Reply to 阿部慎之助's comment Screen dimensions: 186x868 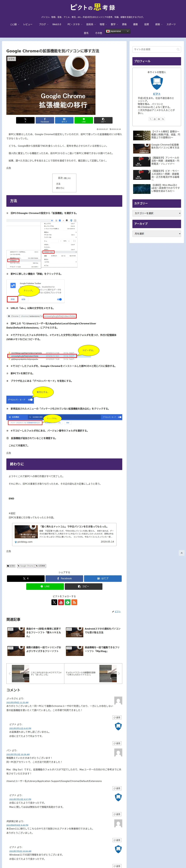pos(117,840)
